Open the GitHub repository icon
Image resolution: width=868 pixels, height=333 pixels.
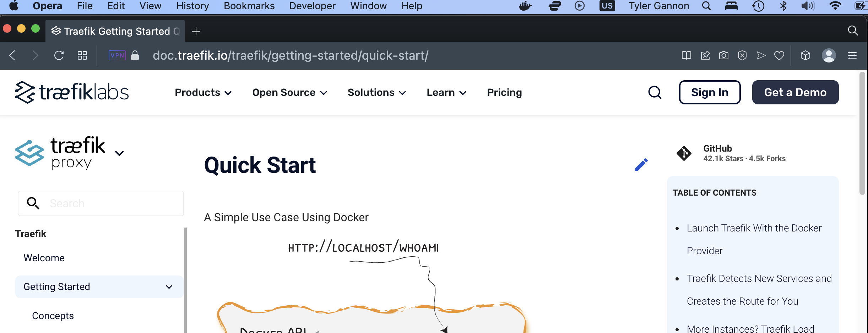(x=684, y=153)
